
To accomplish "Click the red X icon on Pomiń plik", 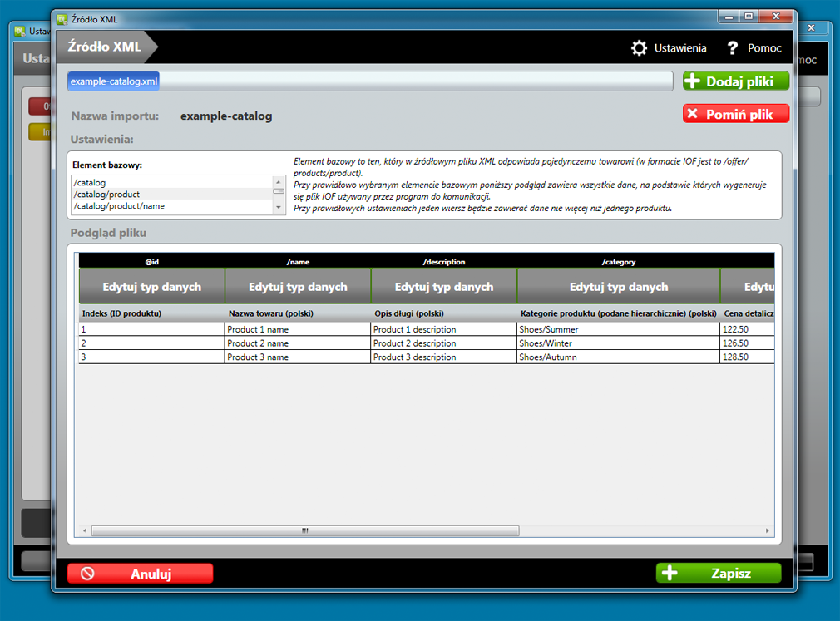I will click(x=693, y=115).
